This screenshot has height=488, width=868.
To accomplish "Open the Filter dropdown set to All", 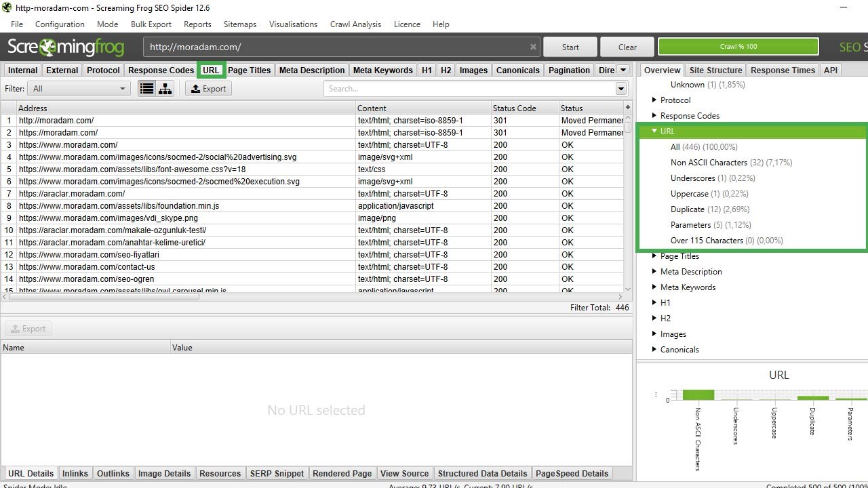I will pyautogui.click(x=79, y=89).
